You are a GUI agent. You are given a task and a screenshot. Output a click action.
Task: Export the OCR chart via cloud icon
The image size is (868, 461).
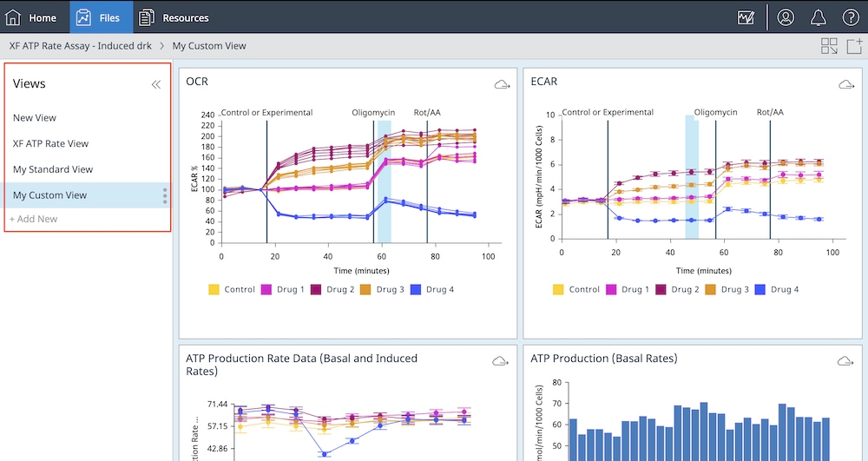pos(502,84)
